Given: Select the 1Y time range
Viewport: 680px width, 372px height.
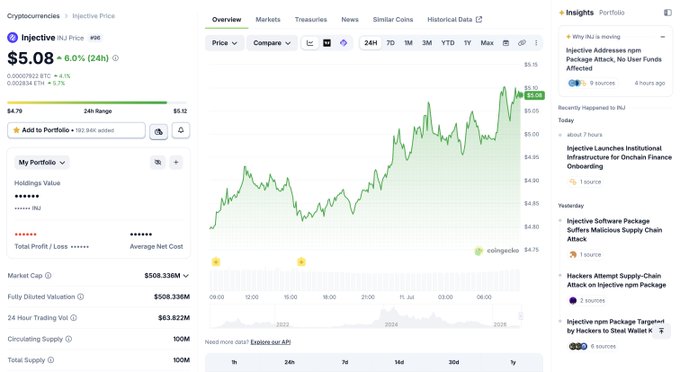Looking at the screenshot, I should point(467,43).
